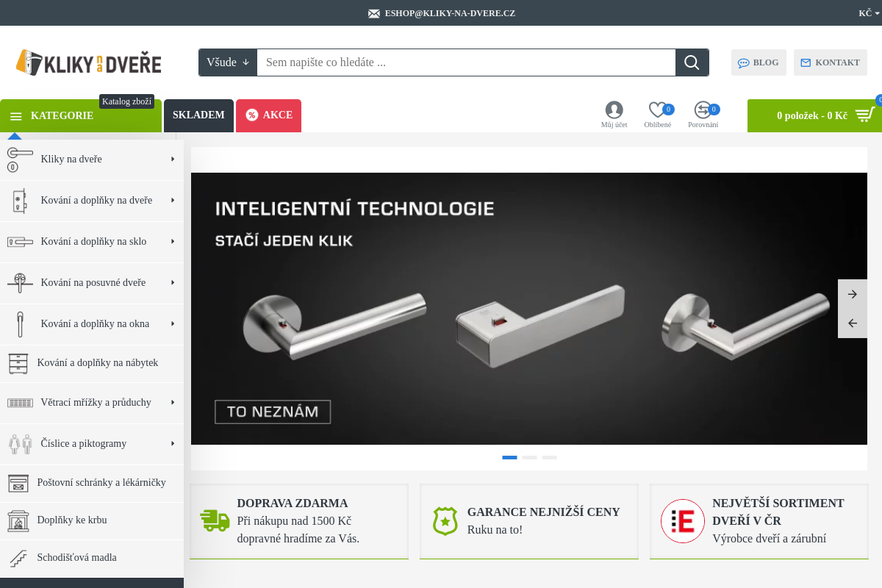Open Oblíbené favorites heart icon
The image size is (882, 588).
tap(657, 110)
